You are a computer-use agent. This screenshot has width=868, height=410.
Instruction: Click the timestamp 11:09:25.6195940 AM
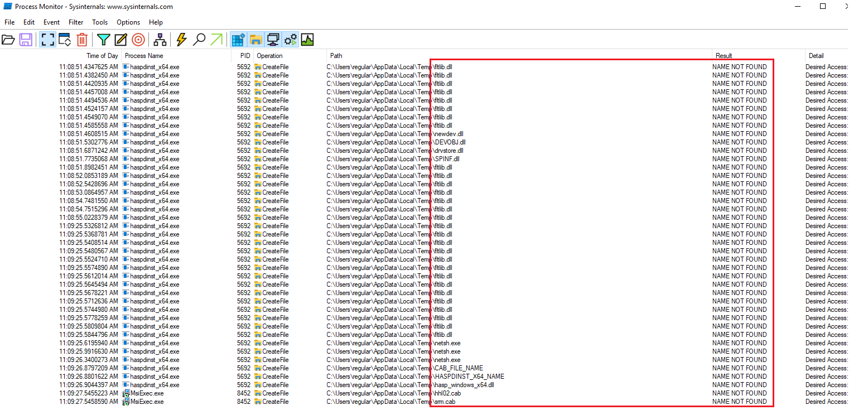(89, 343)
